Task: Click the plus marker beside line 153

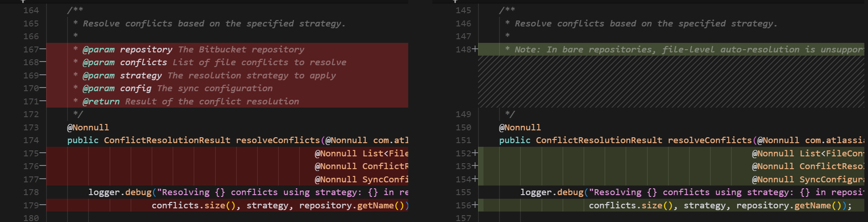Action: tap(475, 166)
